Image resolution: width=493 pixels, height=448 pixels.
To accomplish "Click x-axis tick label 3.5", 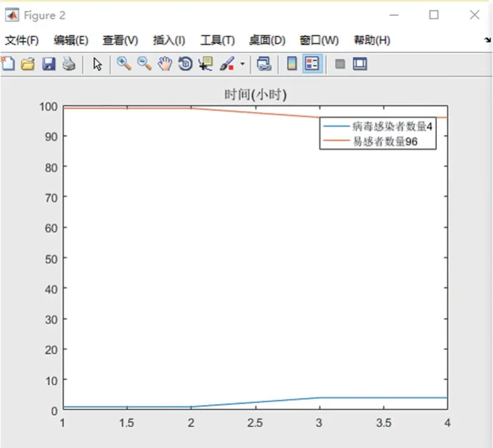I will (x=383, y=423).
